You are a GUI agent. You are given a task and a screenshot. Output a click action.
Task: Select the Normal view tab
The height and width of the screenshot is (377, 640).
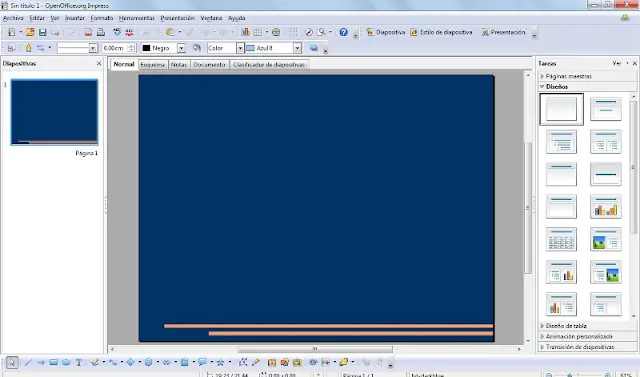[124, 64]
